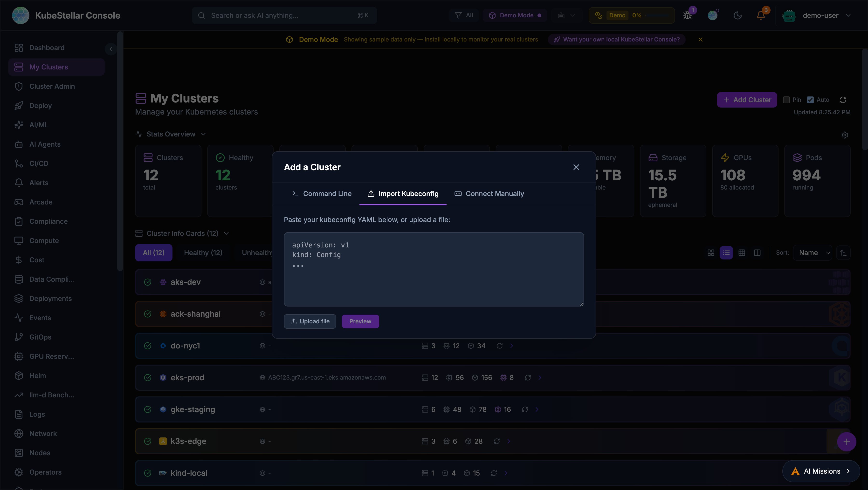868x490 pixels.
Task: Disable the Auto refresh checkbox
Action: [810, 100]
